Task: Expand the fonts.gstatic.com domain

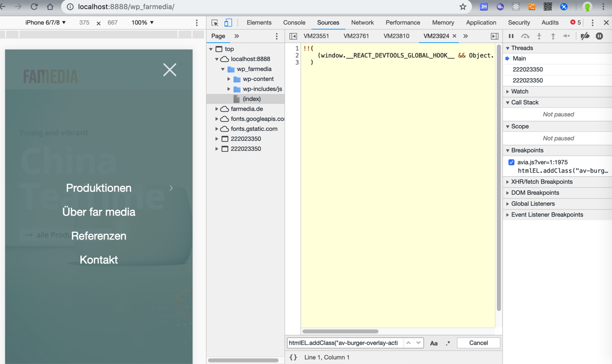Action: tap(217, 129)
